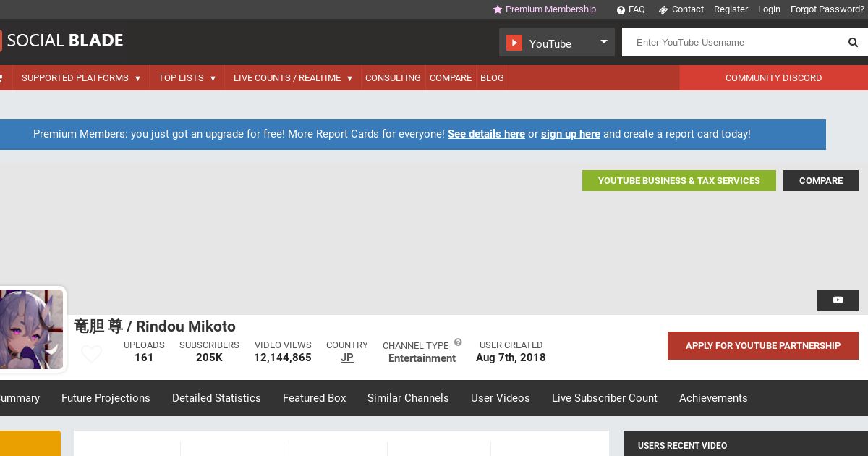Viewport: 868px width, 456px height.
Task: Switch to the Featured Box tab
Action: pos(315,398)
